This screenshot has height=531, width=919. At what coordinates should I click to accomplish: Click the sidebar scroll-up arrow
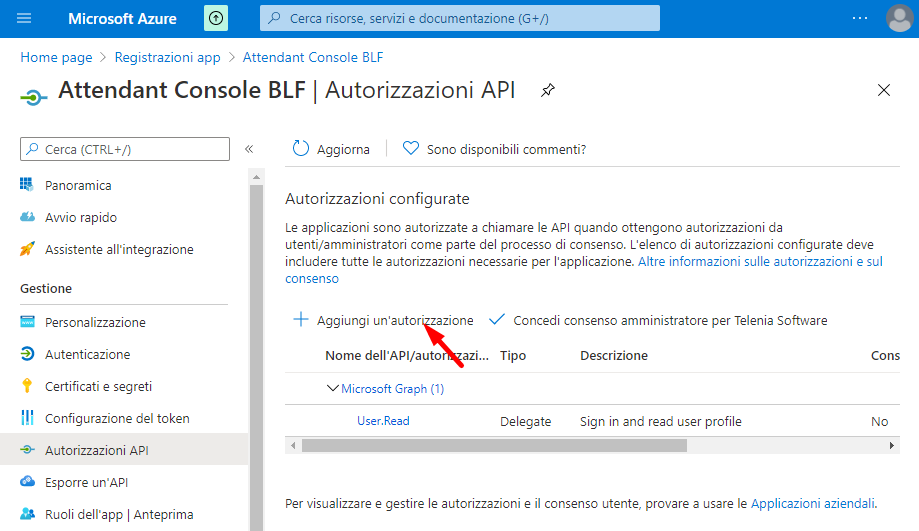tap(256, 176)
